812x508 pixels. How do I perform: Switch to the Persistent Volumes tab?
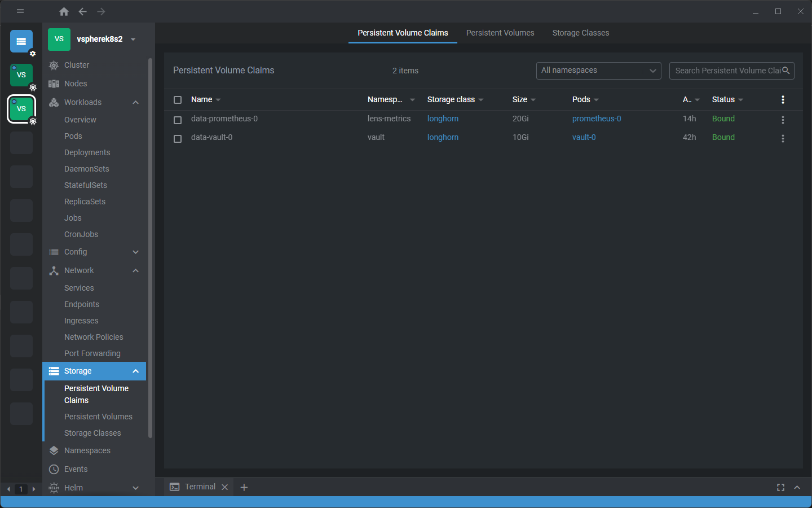500,33
